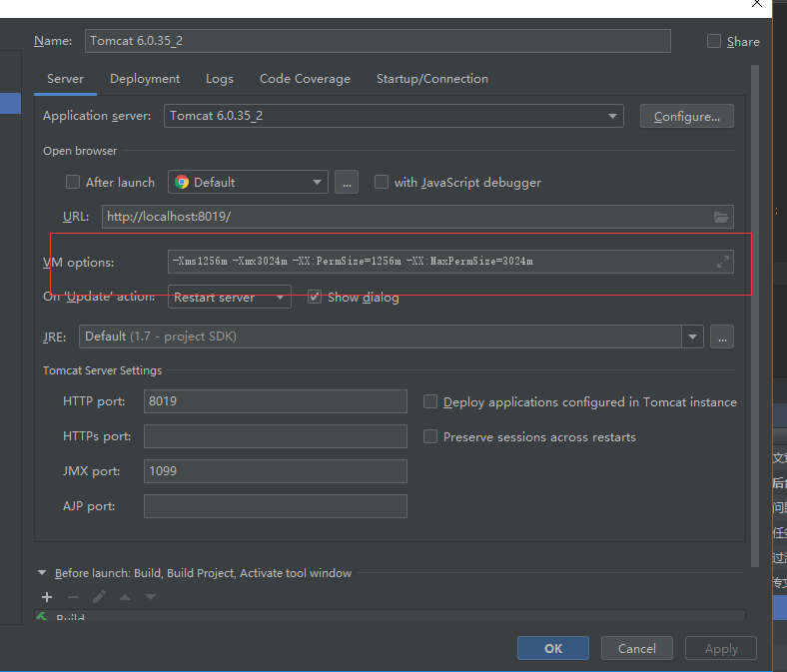The image size is (787, 672).
Task: Click the VM options text field
Action: point(450,262)
